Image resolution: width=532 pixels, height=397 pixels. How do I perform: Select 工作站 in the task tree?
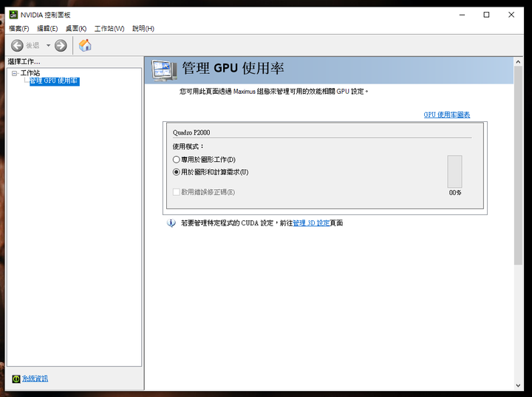point(30,73)
